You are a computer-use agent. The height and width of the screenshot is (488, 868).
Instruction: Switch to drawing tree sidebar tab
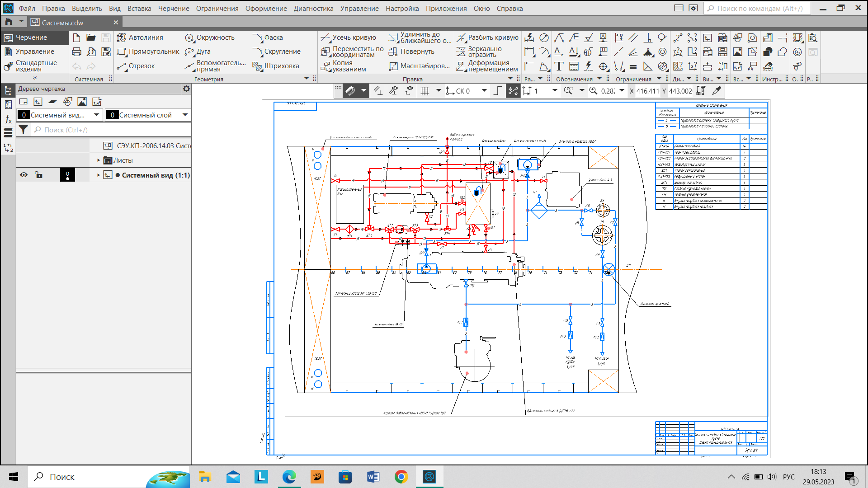(x=8, y=90)
